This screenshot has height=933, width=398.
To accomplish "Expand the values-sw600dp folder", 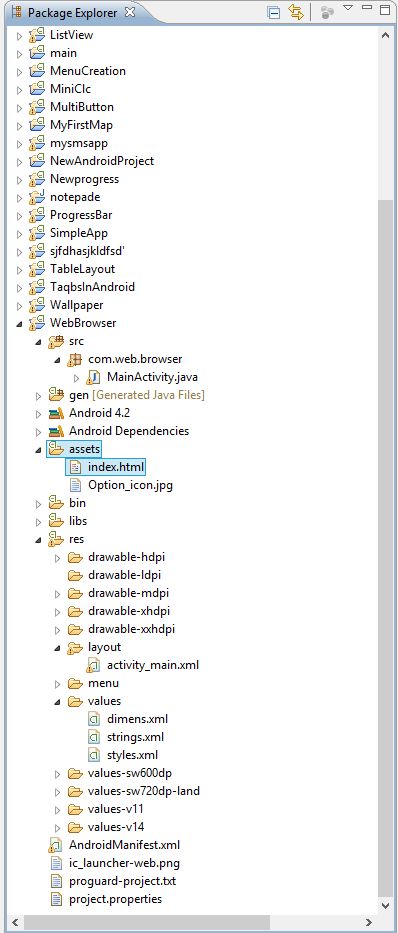I will [x=58, y=774].
